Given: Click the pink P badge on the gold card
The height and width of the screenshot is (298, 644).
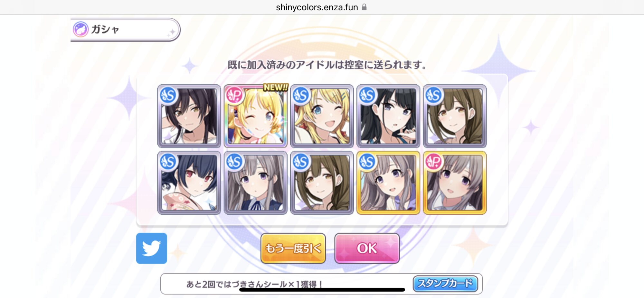Looking at the screenshot, I should (x=434, y=162).
